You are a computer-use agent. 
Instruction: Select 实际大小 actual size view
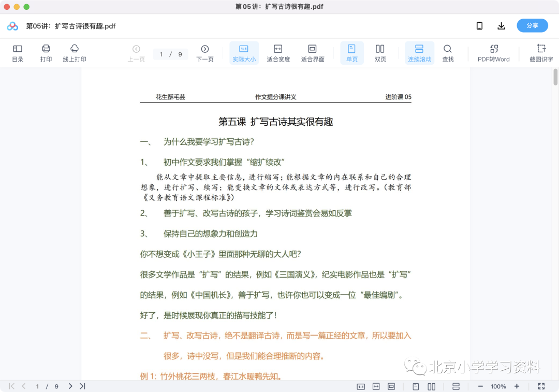(244, 53)
